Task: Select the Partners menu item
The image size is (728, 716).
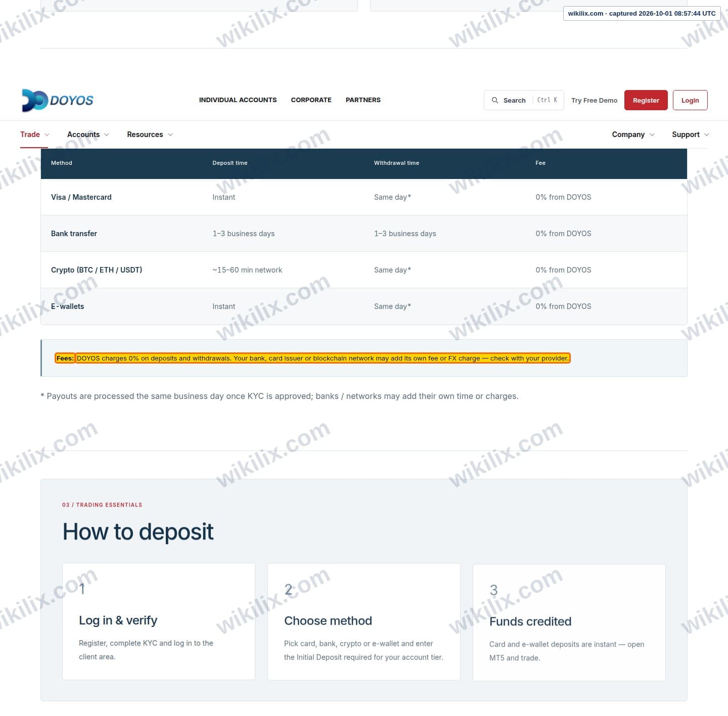Action: coord(363,100)
